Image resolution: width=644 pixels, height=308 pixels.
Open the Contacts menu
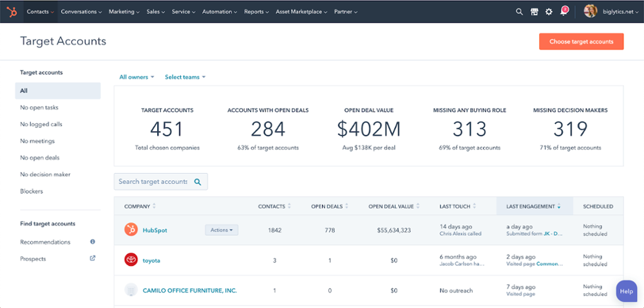[40, 12]
